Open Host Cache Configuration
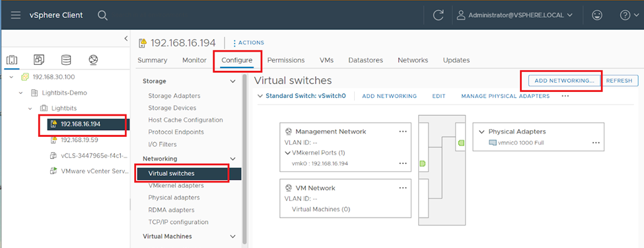The image size is (644, 248). click(x=186, y=120)
